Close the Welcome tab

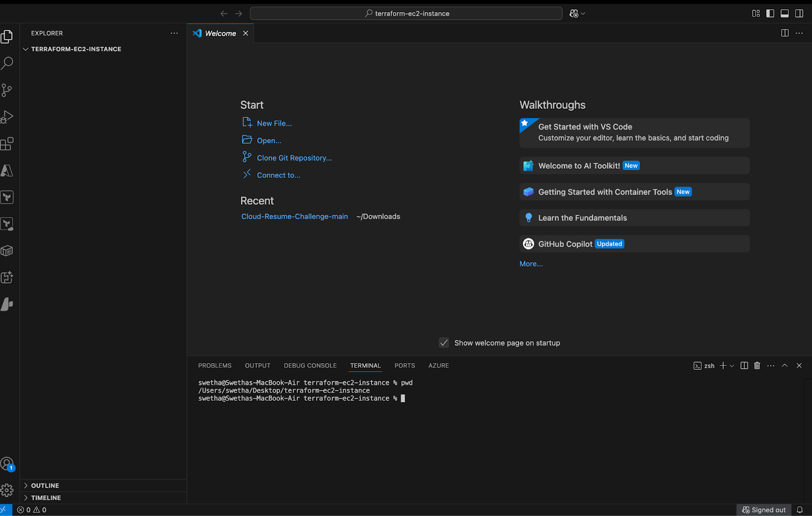[246, 33]
